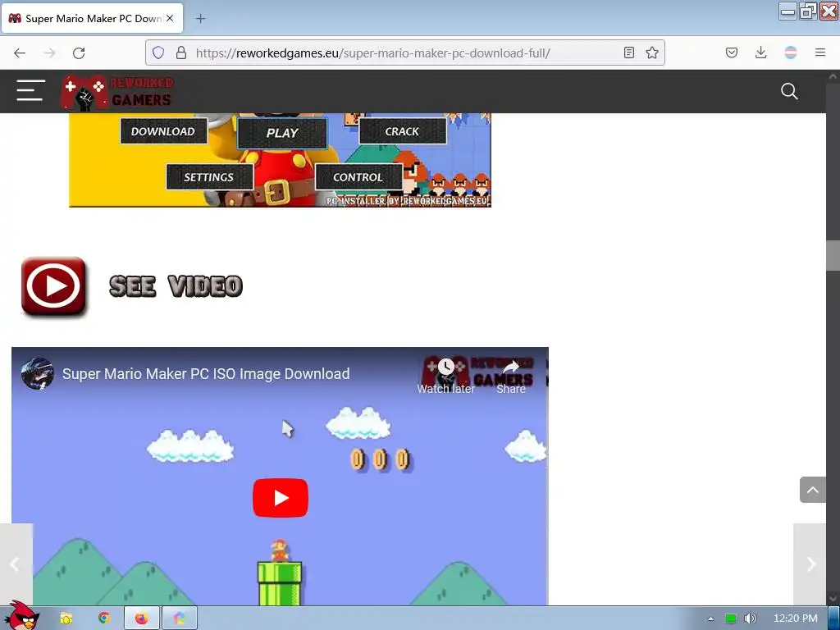Image resolution: width=840 pixels, height=630 pixels.
Task: Close the Super Mario Maker tab
Action: (170, 18)
